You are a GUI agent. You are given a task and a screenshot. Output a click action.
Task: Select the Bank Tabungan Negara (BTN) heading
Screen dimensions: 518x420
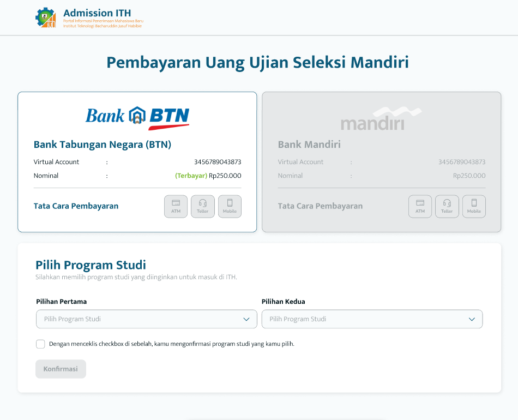(x=103, y=145)
